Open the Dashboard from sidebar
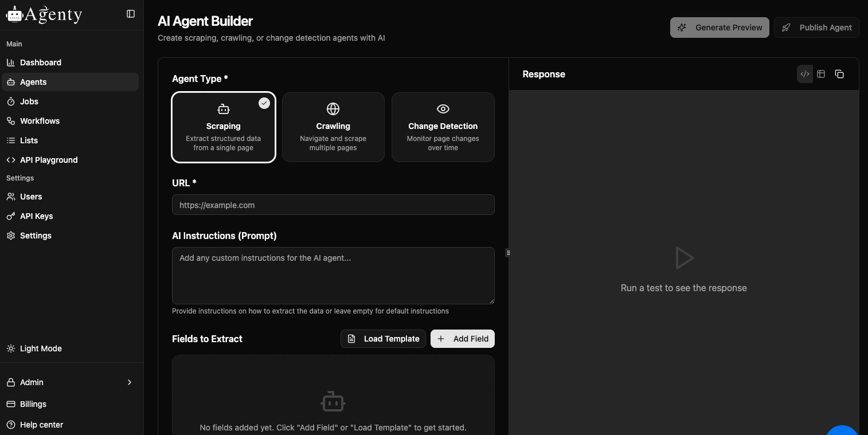Image resolution: width=868 pixels, height=435 pixels. (40, 62)
